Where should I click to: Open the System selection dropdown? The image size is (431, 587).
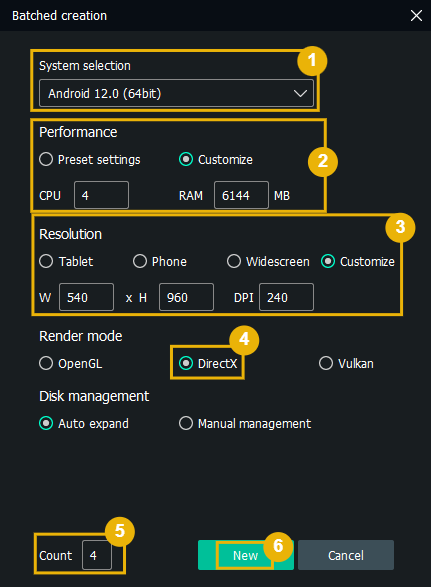tap(176, 93)
